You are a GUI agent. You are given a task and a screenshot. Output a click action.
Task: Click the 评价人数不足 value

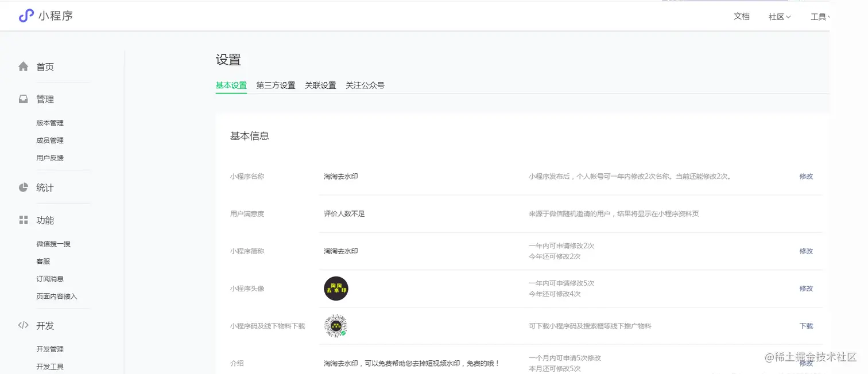tap(344, 214)
